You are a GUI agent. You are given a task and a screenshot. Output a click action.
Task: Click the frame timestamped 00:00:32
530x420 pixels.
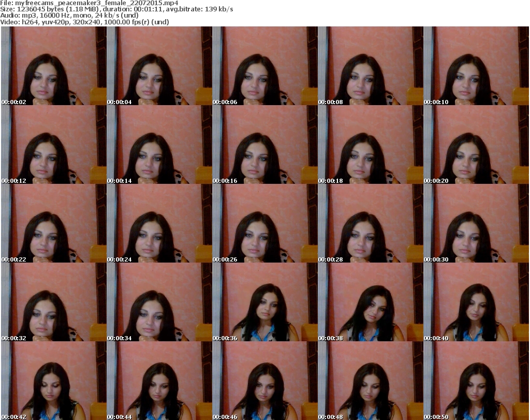[54, 302]
